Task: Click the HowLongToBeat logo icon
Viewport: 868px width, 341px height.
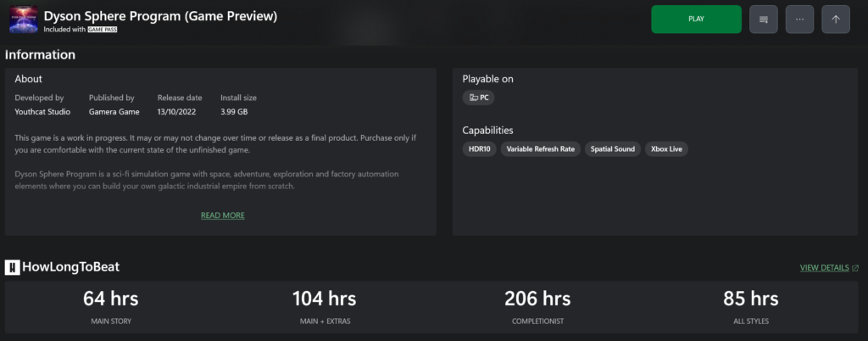Action: pos(12,267)
